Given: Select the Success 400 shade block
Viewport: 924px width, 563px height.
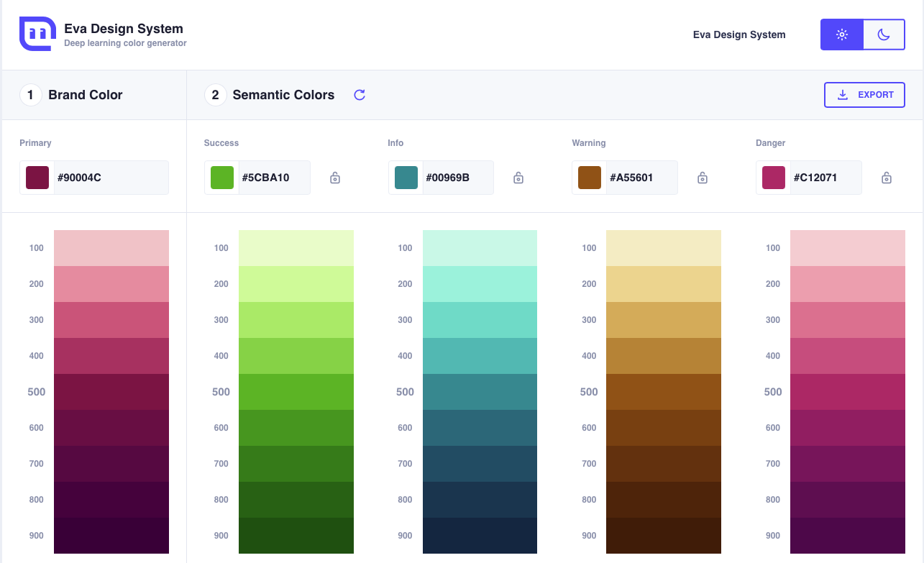Looking at the screenshot, I should 296,356.
